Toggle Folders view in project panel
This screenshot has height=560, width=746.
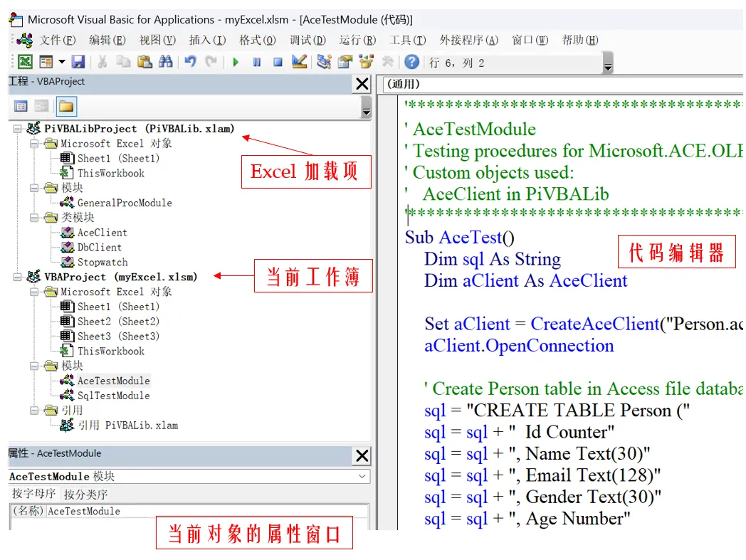coord(66,107)
